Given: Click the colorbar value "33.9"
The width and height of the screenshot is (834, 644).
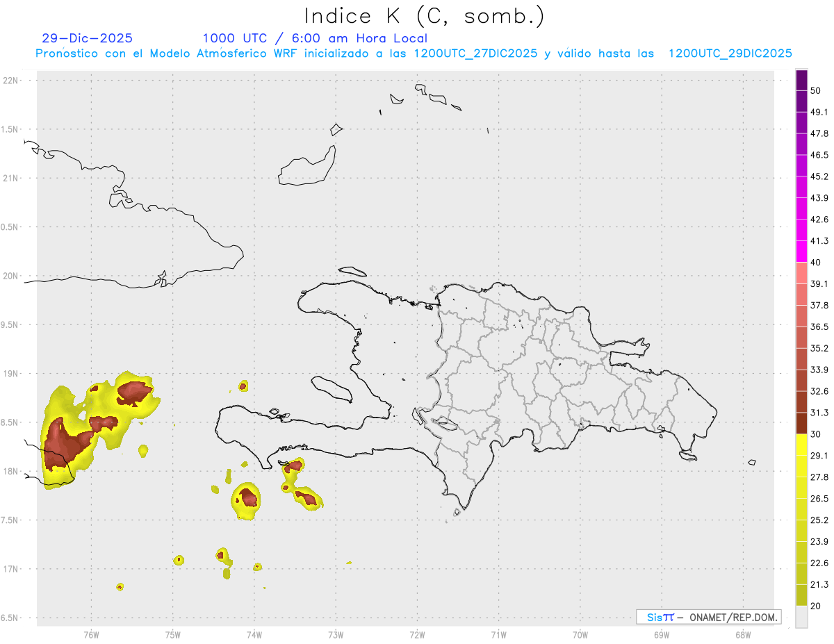Looking at the screenshot, I should [x=819, y=370].
